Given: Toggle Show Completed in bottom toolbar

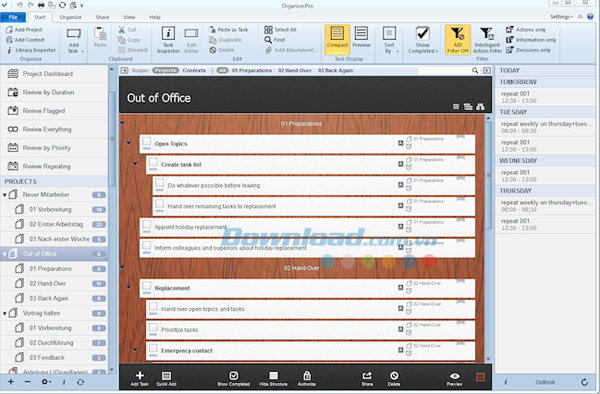Looking at the screenshot, I should click(x=233, y=378).
